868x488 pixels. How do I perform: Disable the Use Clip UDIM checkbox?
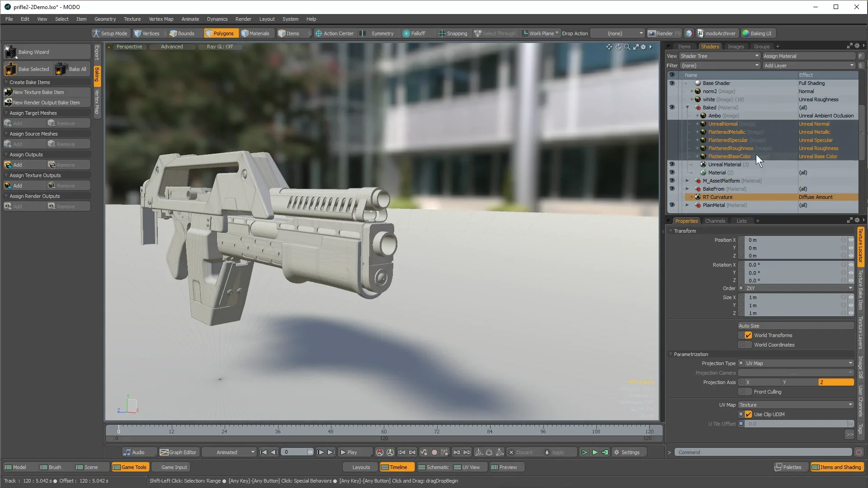click(x=748, y=414)
